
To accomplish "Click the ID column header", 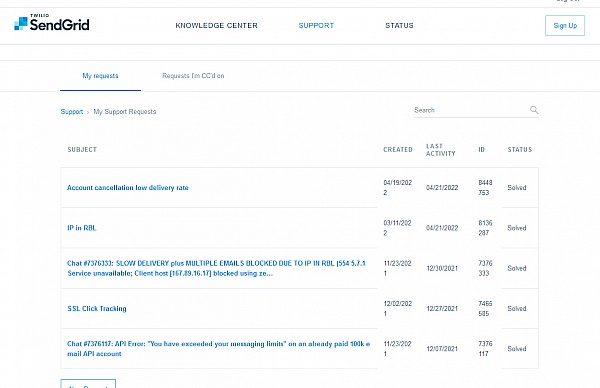I will [481, 150].
